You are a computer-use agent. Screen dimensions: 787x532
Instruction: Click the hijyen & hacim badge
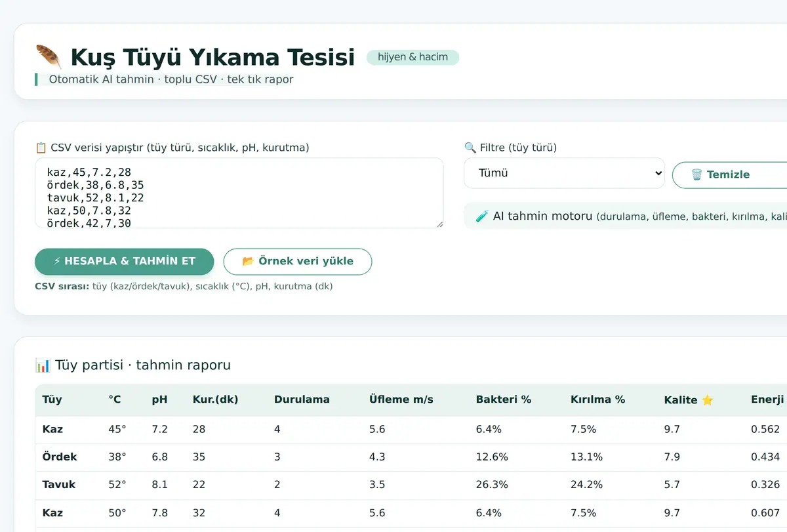[413, 57]
